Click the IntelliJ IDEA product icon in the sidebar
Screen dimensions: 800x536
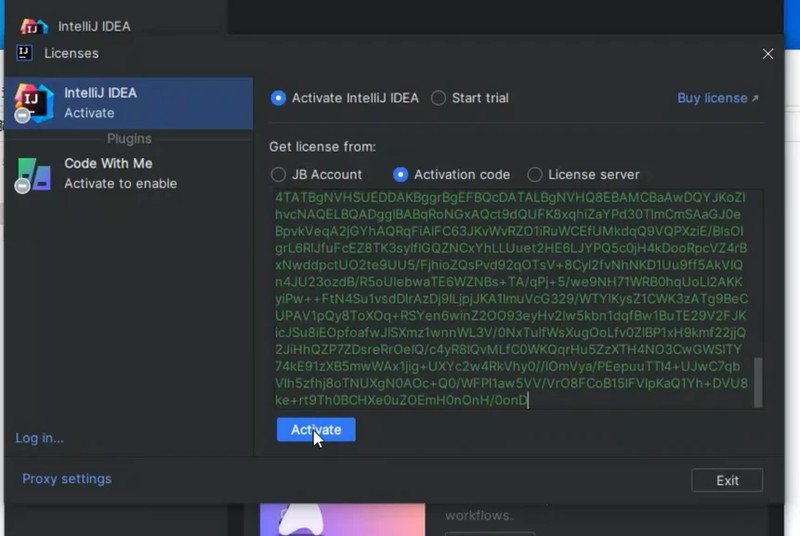coord(33,102)
